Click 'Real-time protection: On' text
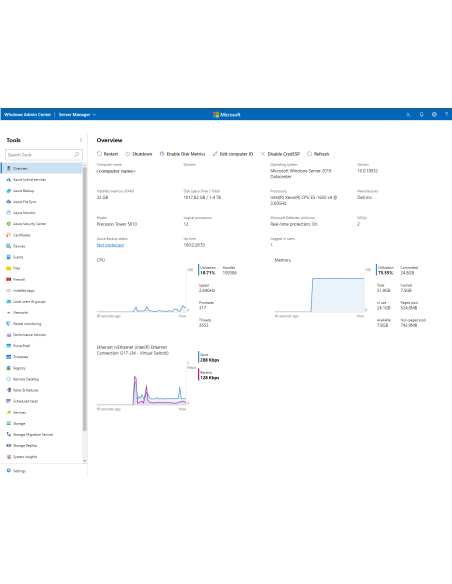 294,224
